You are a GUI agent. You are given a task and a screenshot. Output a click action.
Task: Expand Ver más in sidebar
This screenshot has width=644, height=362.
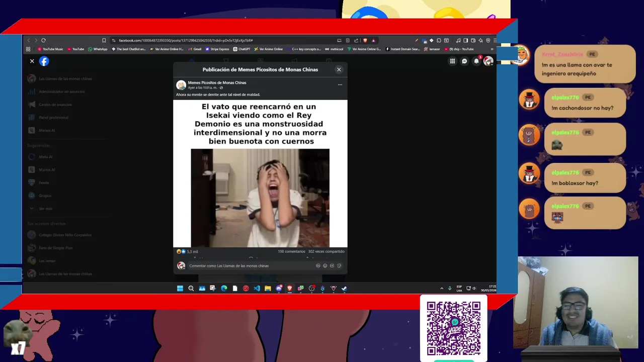point(45,209)
